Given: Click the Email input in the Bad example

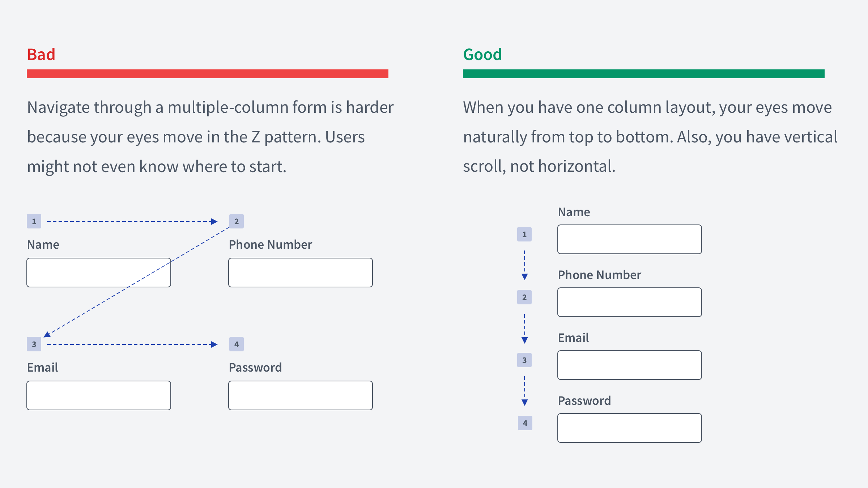Looking at the screenshot, I should (x=99, y=395).
